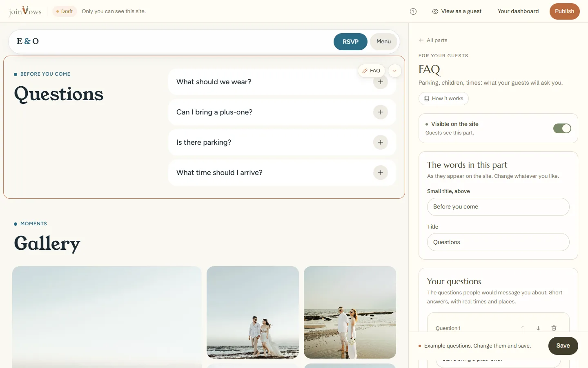Viewport: 588px width, 368px height.
Task: Click the "Question 1" label
Action: (448, 328)
